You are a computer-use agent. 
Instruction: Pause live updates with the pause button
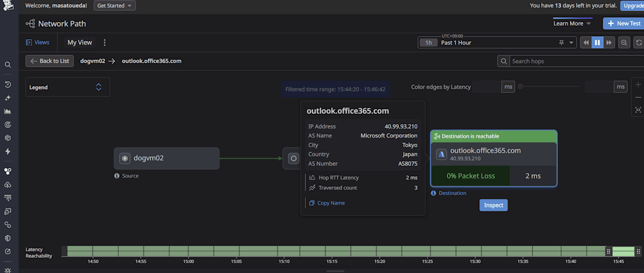coord(597,42)
